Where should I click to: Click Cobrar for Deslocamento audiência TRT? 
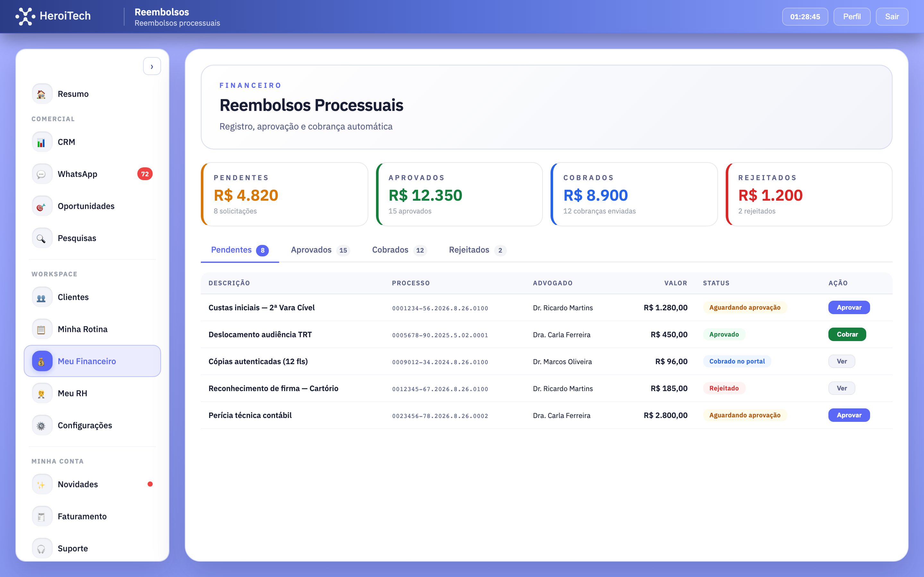pyautogui.click(x=846, y=334)
